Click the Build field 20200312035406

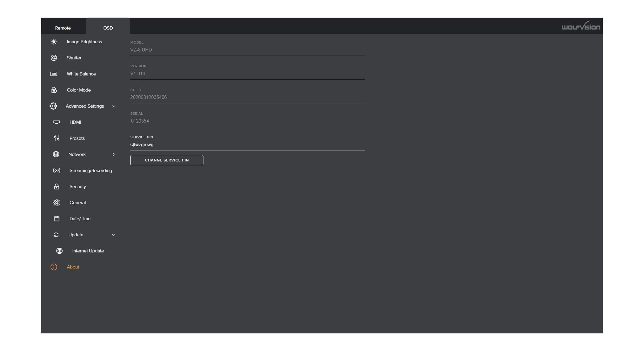click(248, 97)
